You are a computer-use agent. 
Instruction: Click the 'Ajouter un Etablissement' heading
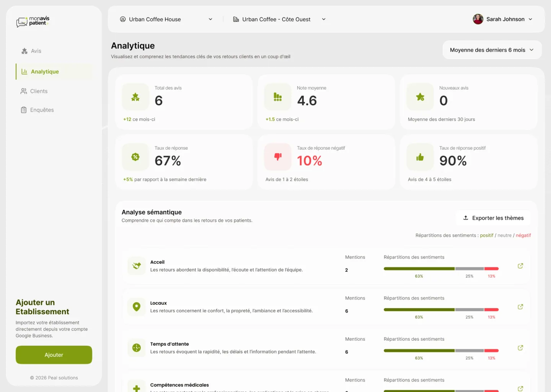click(42, 307)
